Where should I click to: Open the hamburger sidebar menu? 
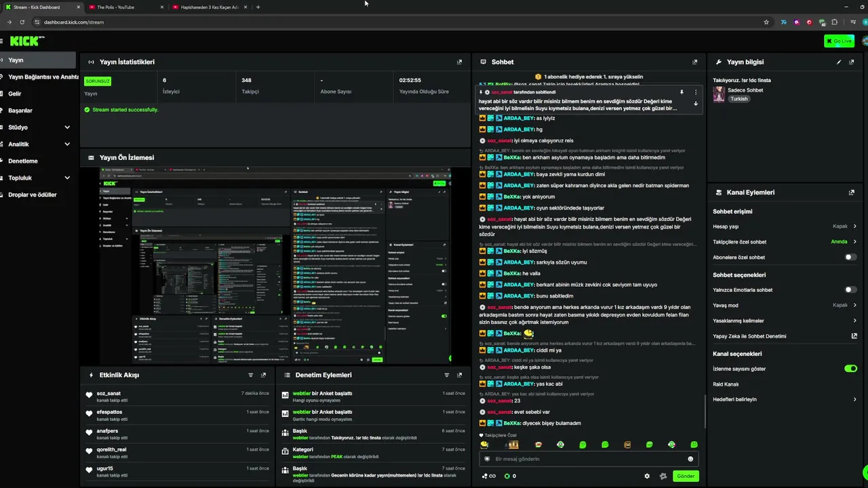pos(1,41)
